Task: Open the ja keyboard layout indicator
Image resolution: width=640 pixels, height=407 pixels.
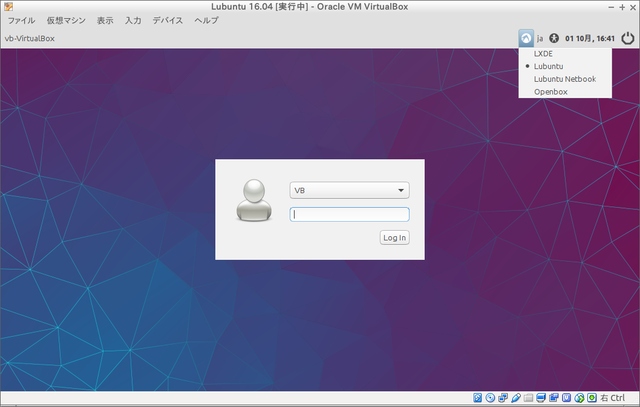Action: (540, 39)
